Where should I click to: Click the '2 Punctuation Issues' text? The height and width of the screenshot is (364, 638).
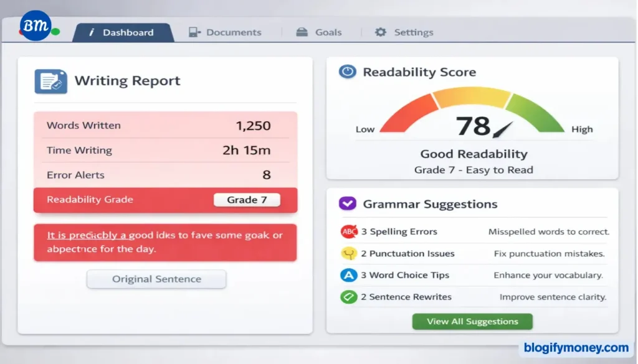click(x=407, y=253)
